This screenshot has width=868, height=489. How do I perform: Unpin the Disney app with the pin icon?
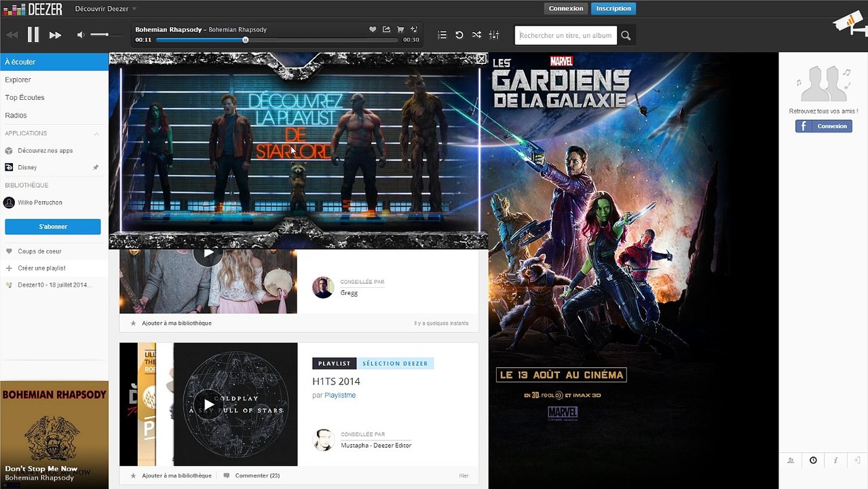(x=96, y=167)
